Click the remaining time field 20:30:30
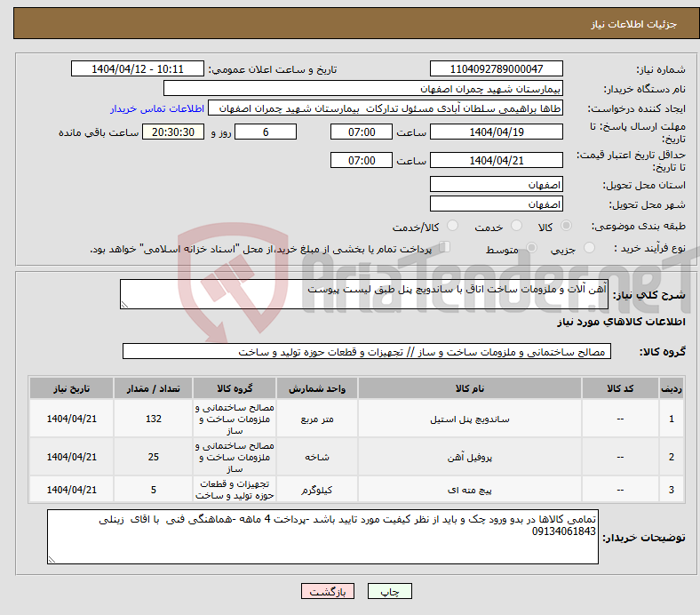The width and height of the screenshot is (700, 615). (173, 132)
